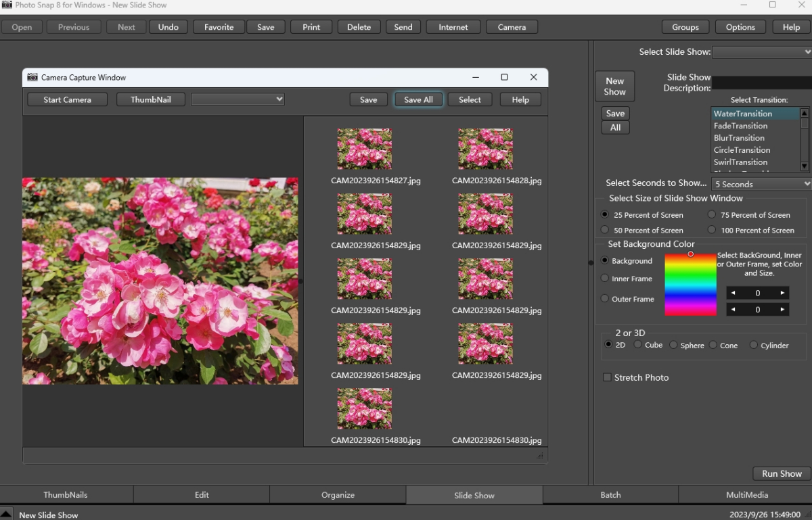The width and height of the screenshot is (812, 520).
Task: Click the ThumbNail button in capture window
Action: click(x=151, y=99)
